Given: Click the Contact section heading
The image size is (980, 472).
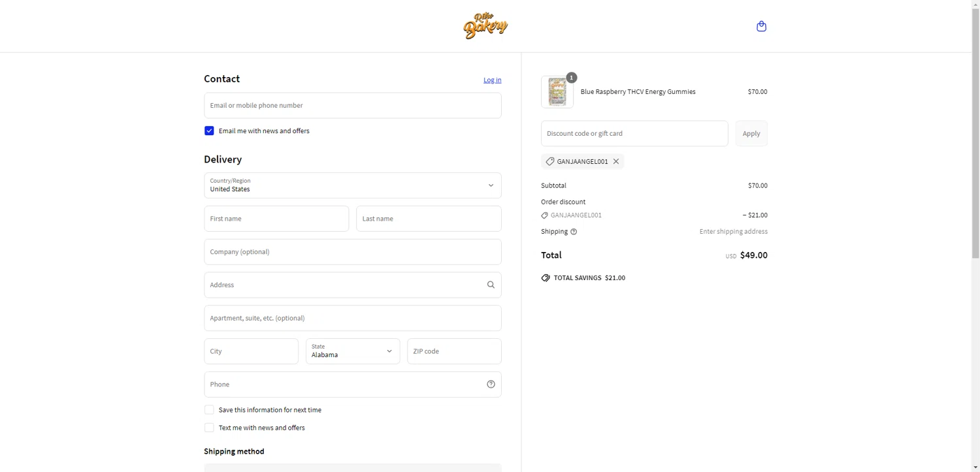Looking at the screenshot, I should pyautogui.click(x=221, y=78).
